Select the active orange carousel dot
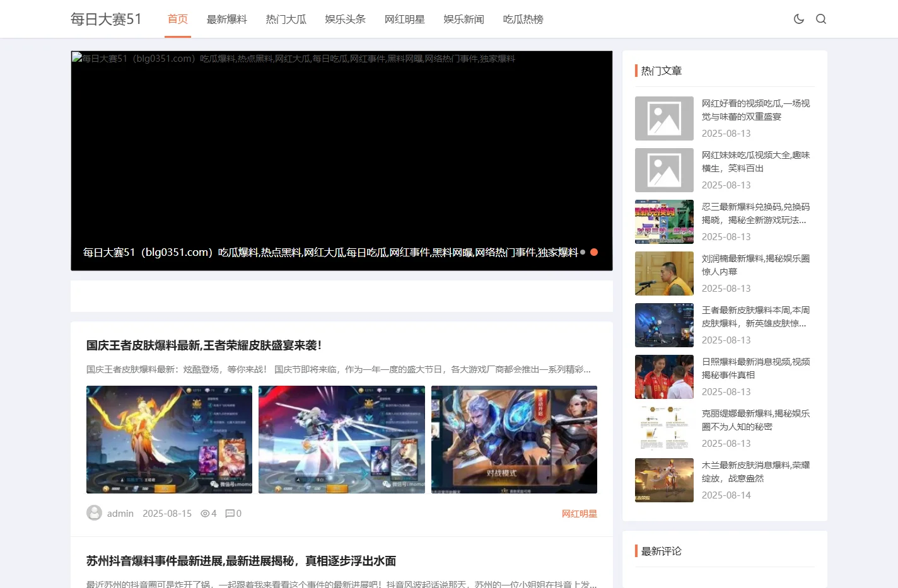898x588 pixels. [x=594, y=252]
